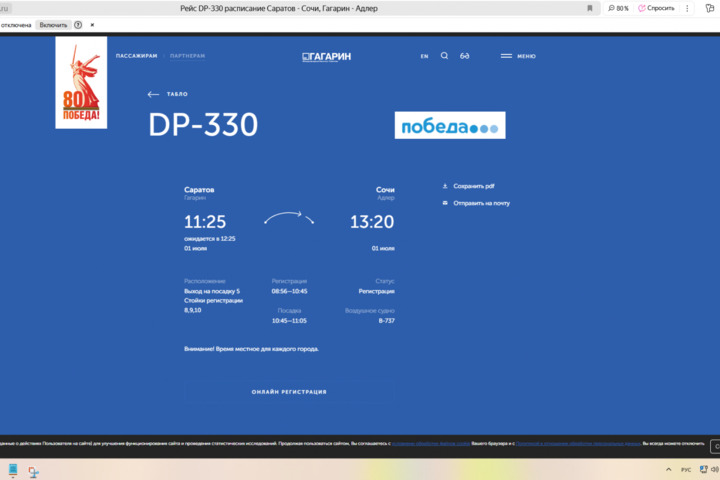Click the Саратов departure city name
720x480 pixels.
pos(199,190)
